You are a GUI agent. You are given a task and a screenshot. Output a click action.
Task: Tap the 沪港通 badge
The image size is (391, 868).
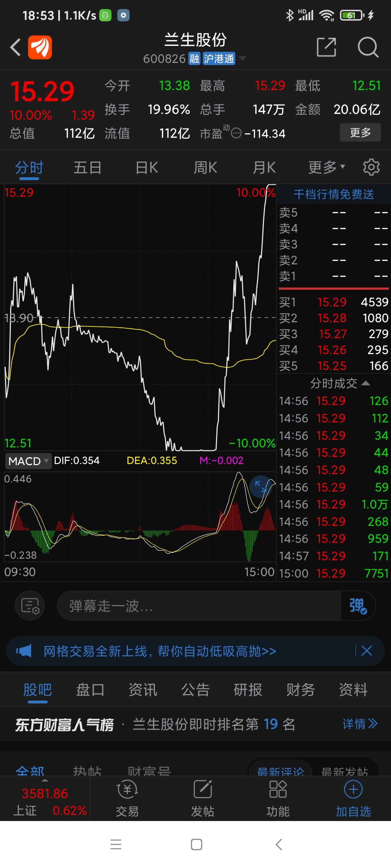[219, 59]
